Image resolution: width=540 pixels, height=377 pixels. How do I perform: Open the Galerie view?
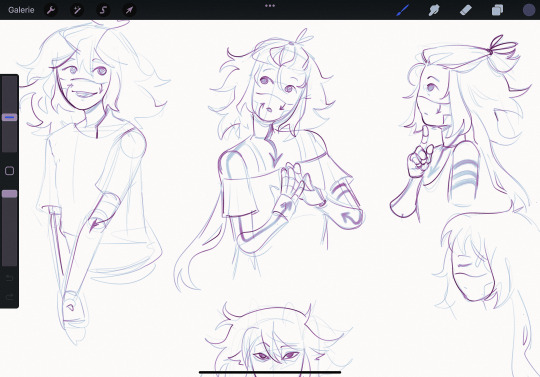[x=21, y=10]
